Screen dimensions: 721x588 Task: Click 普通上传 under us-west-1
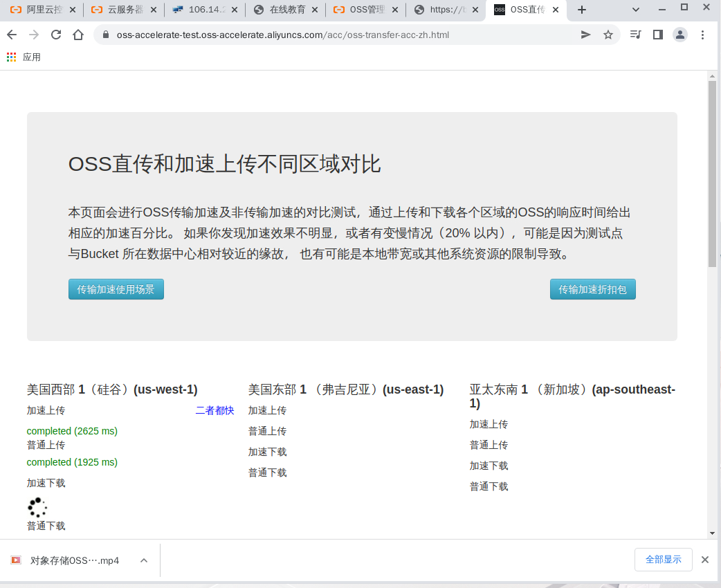tap(46, 445)
